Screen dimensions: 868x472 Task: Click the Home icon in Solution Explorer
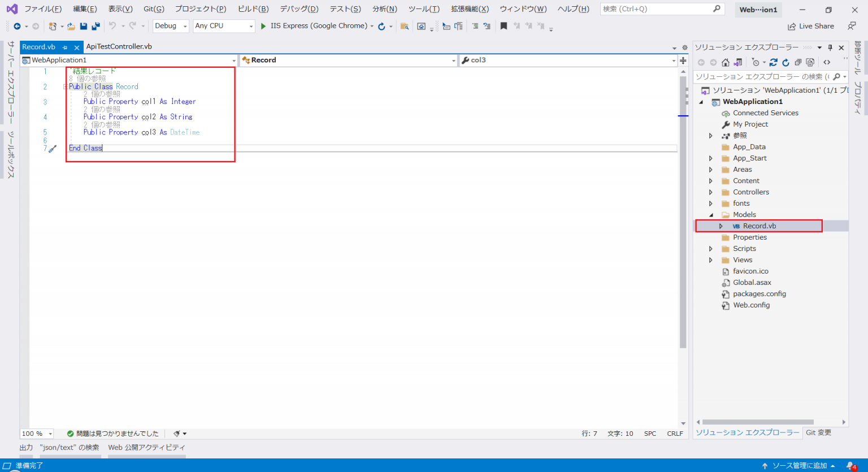click(x=726, y=62)
